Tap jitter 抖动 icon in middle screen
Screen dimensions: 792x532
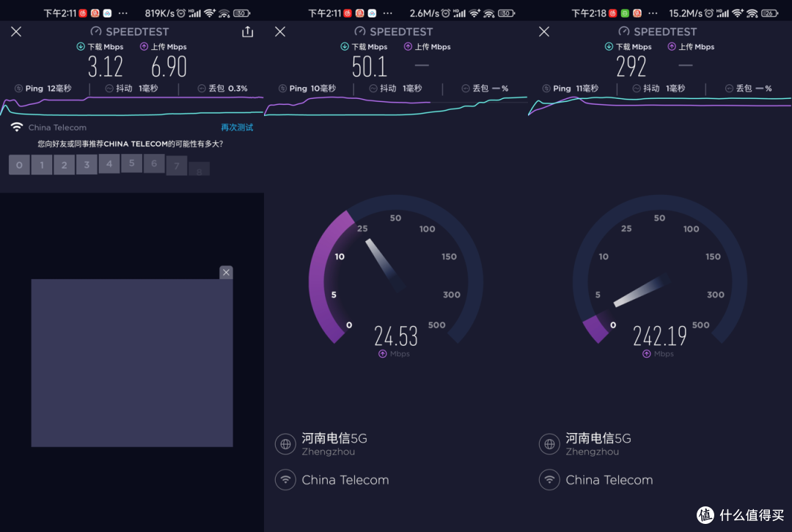point(373,89)
